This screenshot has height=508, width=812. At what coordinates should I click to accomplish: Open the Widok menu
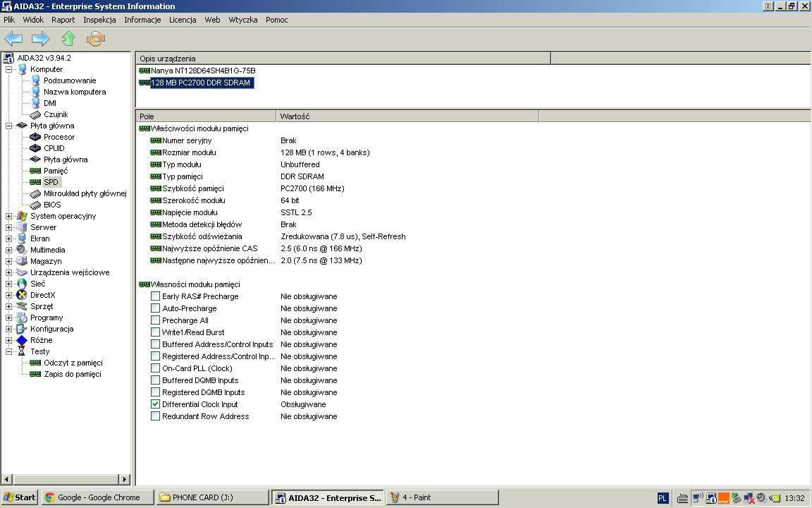pos(33,20)
